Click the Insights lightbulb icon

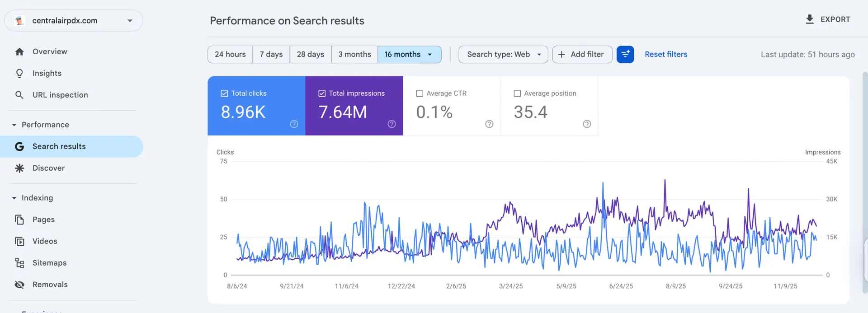click(19, 73)
